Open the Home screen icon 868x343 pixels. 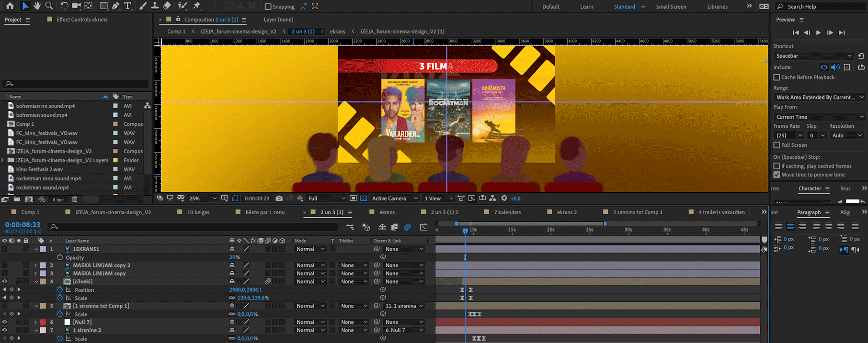pos(10,6)
